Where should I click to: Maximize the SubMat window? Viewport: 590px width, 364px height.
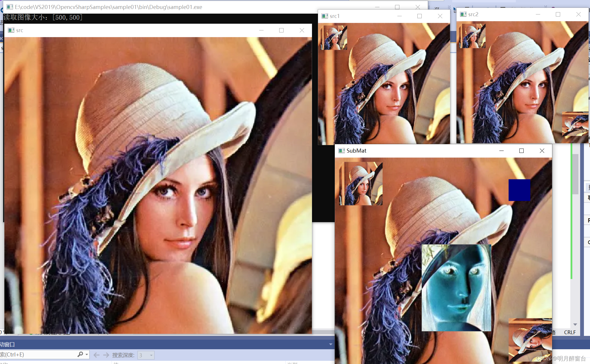[521, 151]
